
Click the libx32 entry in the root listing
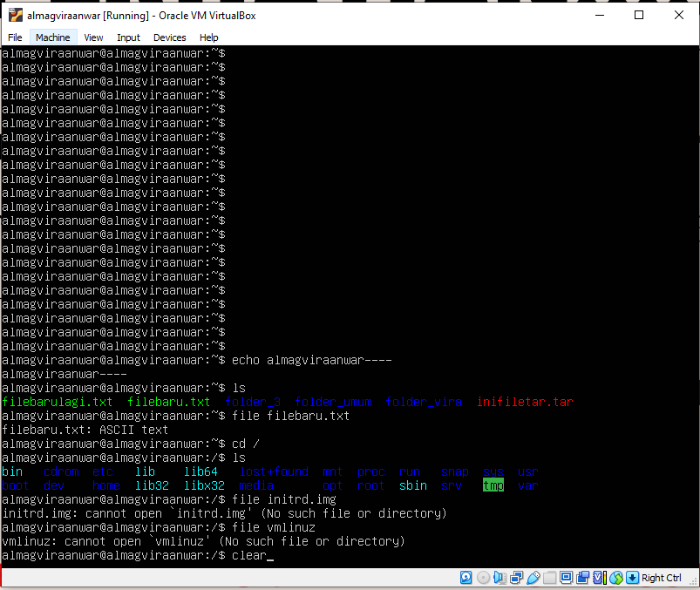pos(204,485)
